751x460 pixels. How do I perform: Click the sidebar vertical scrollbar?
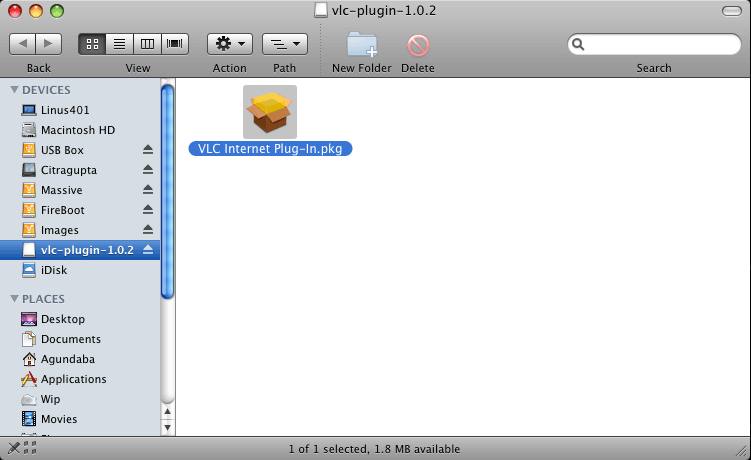click(x=168, y=190)
